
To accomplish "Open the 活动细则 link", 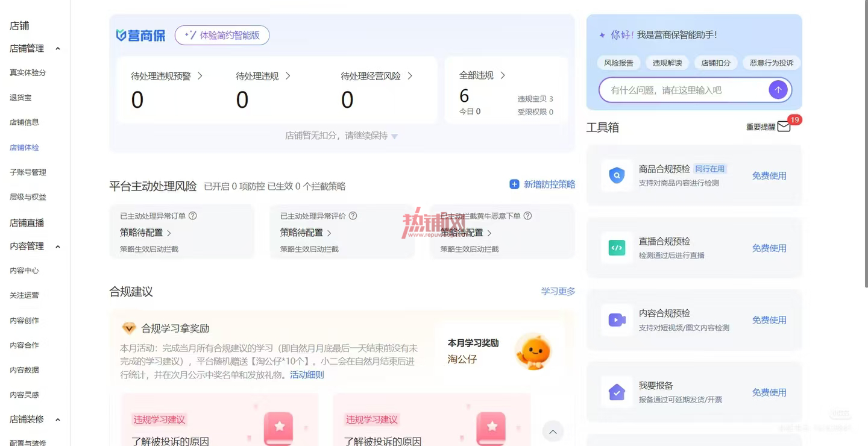I will 307,375.
